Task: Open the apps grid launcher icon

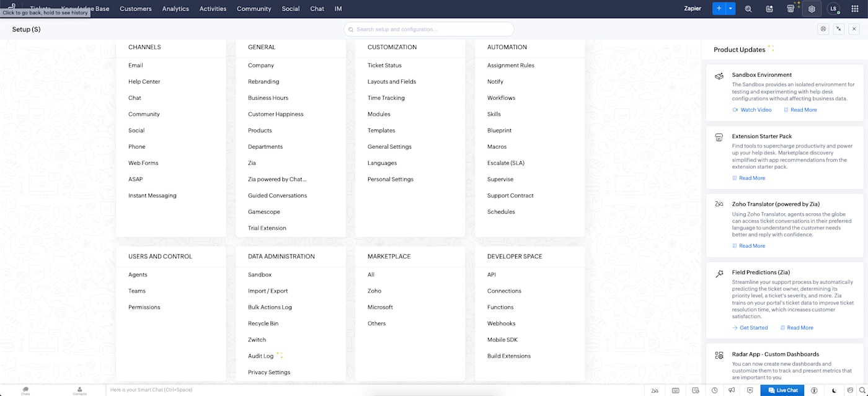Action: click(855, 9)
